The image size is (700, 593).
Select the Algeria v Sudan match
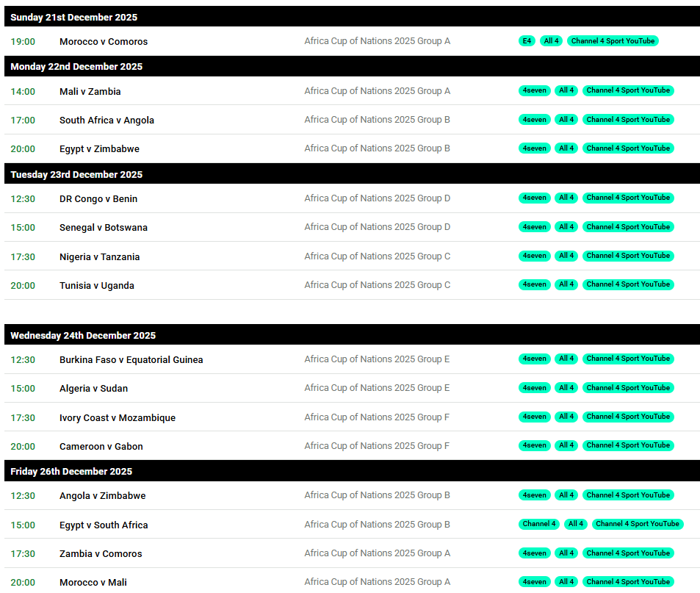pos(94,389)
